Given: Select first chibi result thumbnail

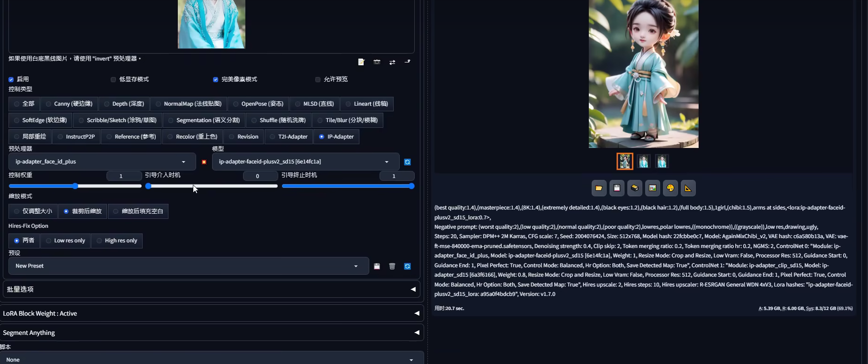Looking at the screenshot, I should [x=625, y=162].
